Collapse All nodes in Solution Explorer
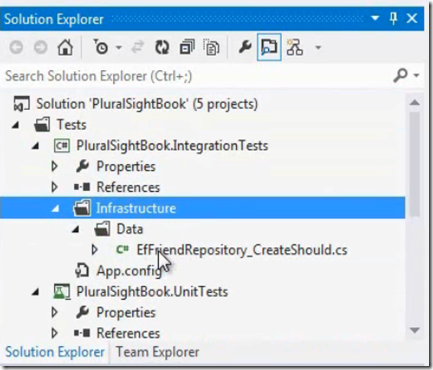 click(187, 47)
